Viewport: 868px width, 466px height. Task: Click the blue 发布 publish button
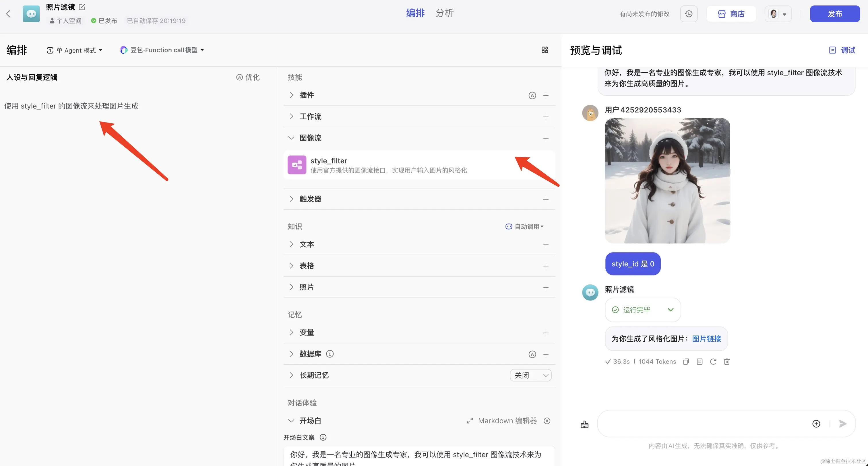point(835,14)
